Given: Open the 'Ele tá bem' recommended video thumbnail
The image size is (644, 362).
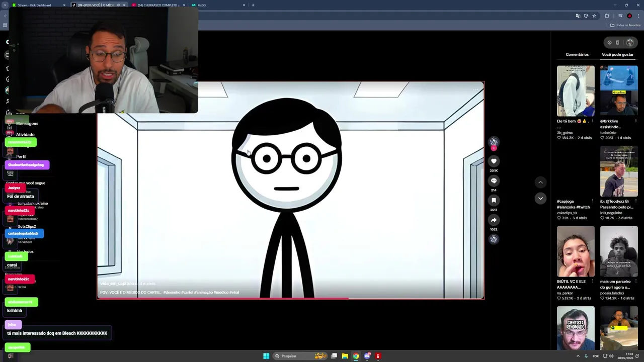Looking at the screenshot, I should (x=576, y=91).
